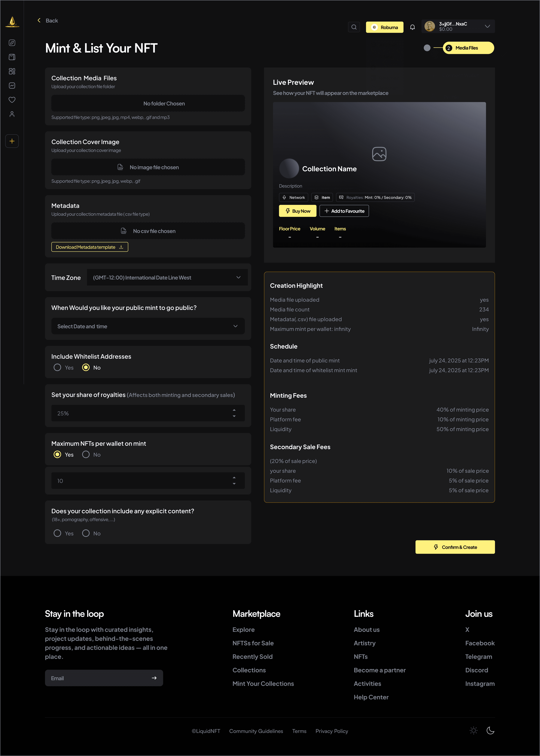
Task: Click the stepper arrows on royalties 25% field
Action: pyautogui.click(x=234, y=413)
